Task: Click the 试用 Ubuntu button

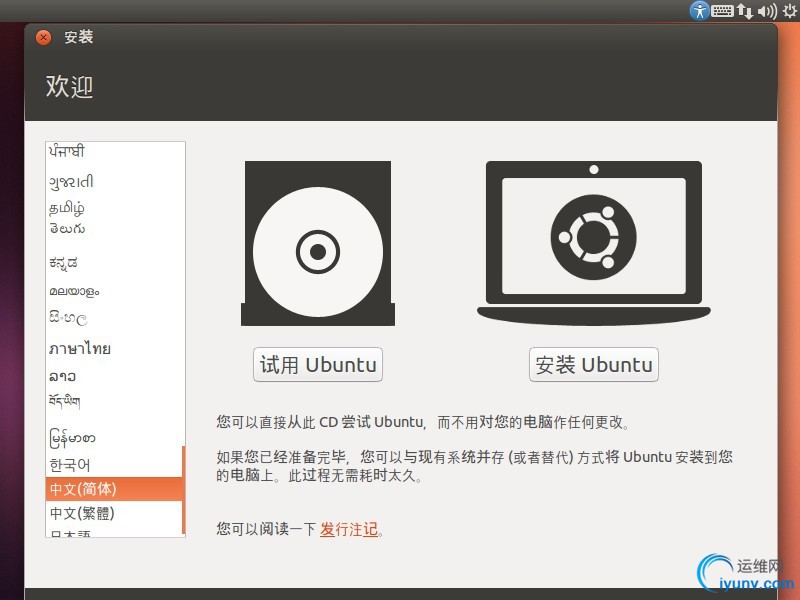Action: pos(318,364)
